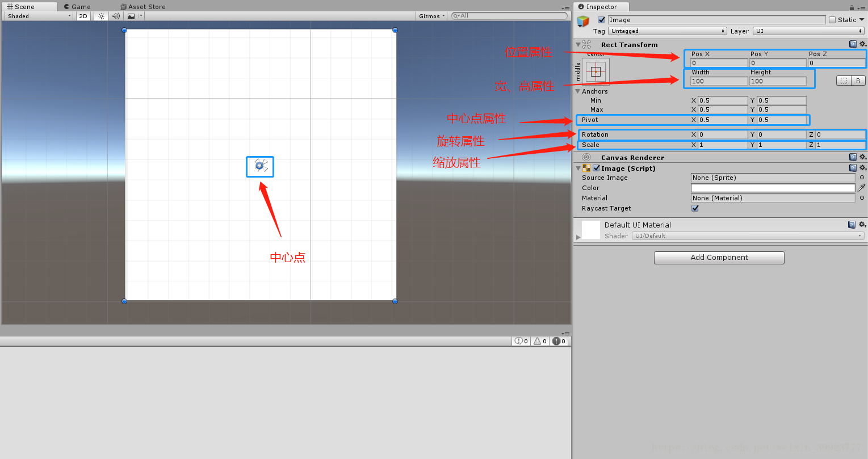
Task: Toggle scene lighting sun icon
Action: (101, 16)
